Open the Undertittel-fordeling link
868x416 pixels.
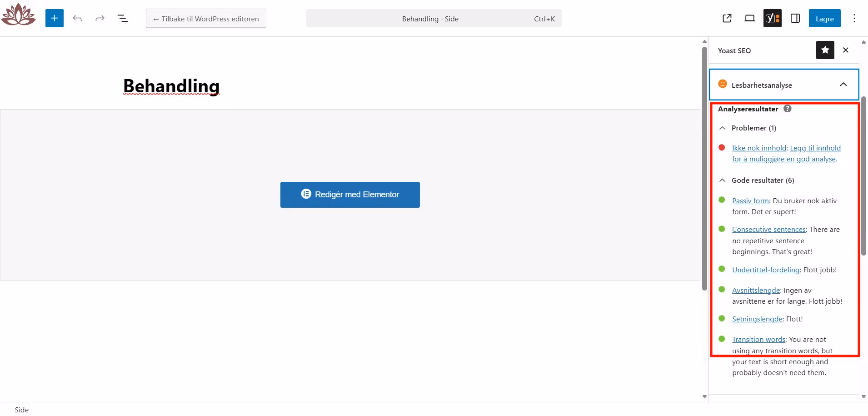point(766,270)
